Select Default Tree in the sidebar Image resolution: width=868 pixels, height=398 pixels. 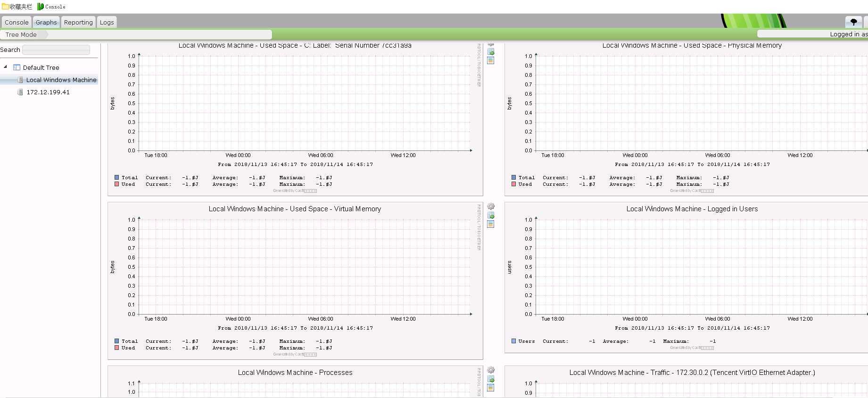[x=41, y=67]
